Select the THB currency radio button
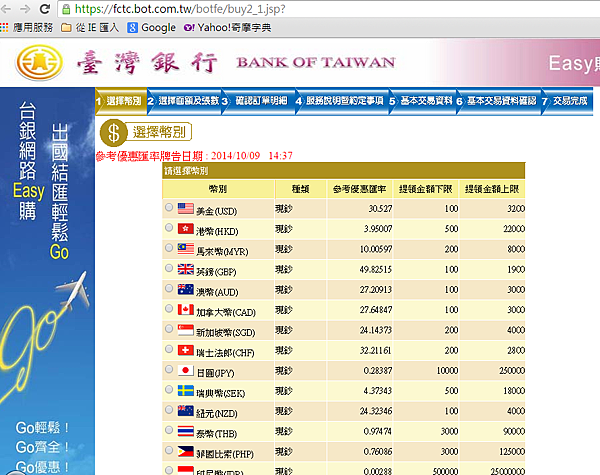 pyautogui.click(x=169, y=430)
